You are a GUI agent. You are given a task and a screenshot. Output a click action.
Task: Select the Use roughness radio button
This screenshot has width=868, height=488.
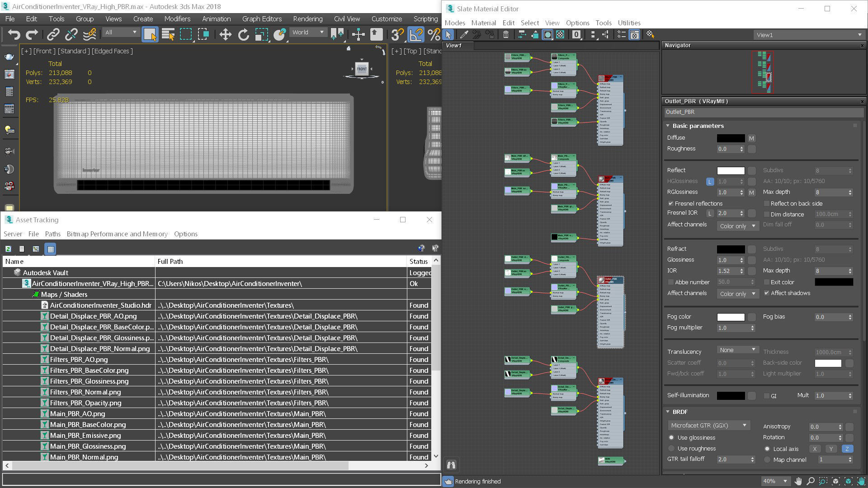pyautogui.click(x=671, y=448)
